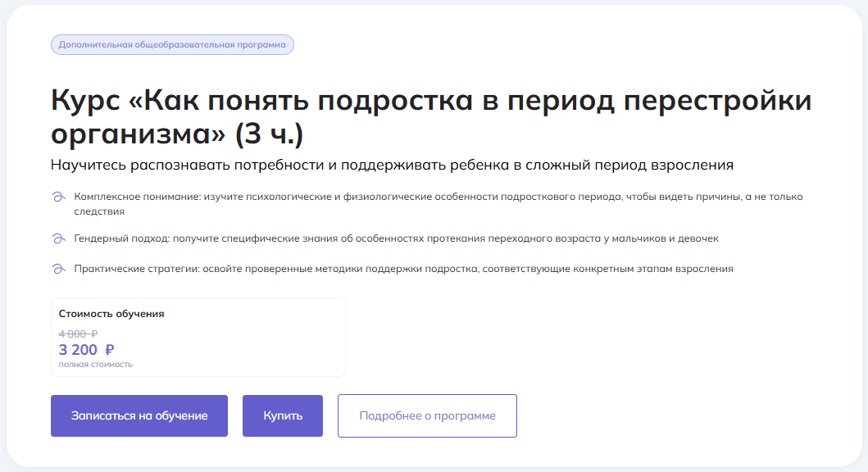Click the 'Записаться на обучение' button
This screenshot has height=472, width=868.
tap(139, 415)
